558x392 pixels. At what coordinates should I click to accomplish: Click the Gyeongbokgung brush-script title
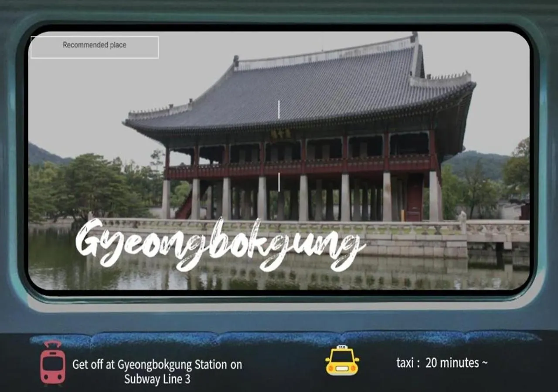(218, 243)
